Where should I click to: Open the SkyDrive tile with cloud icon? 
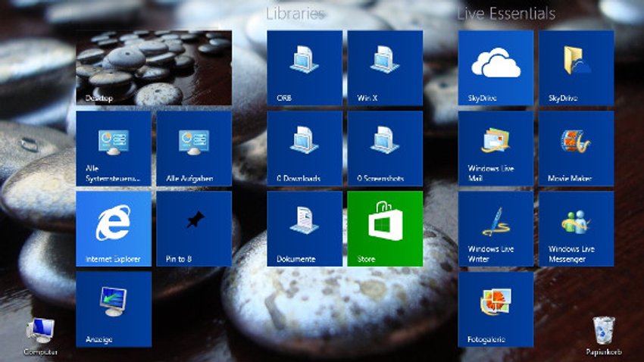(496, 67)
